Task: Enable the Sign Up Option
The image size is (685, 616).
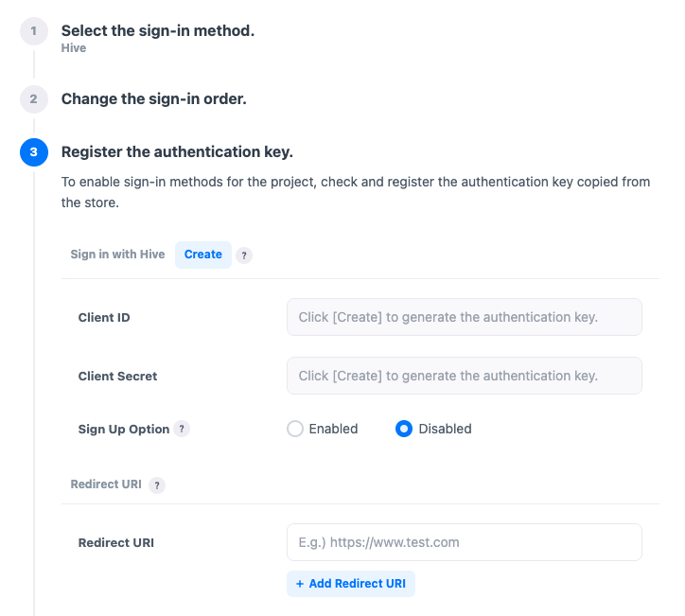Action: click(x=295, y=429)
